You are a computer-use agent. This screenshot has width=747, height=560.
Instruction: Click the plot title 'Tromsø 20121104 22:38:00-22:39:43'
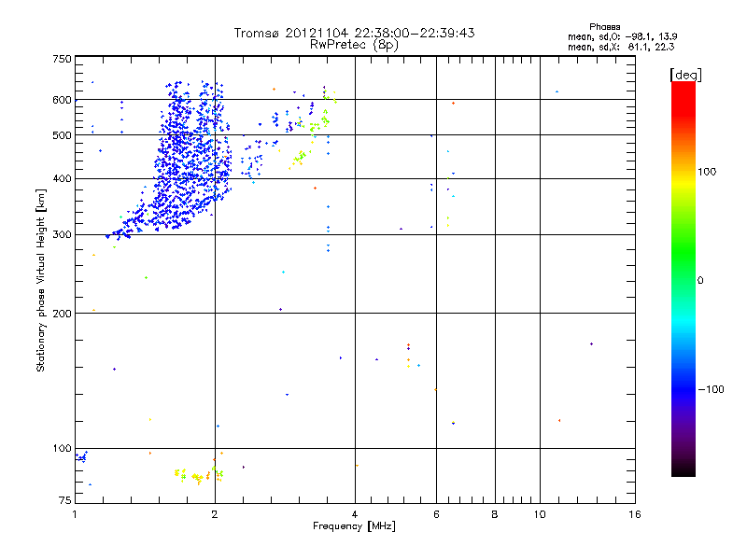pos(354,33)
